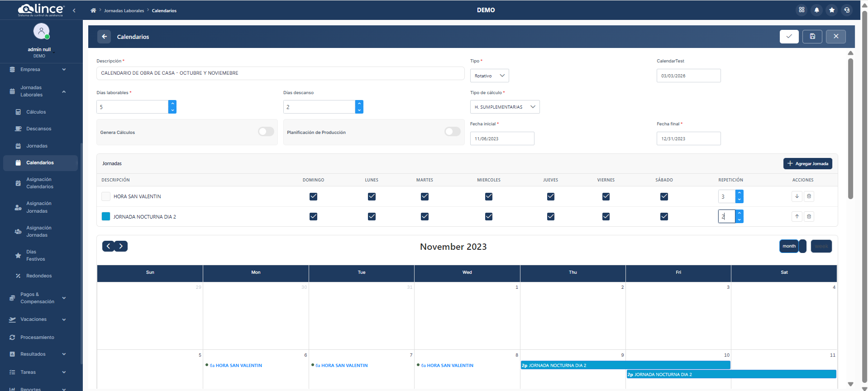868x391 pixels.
Task: Open the support headset icon
Action: click(847, 10)
